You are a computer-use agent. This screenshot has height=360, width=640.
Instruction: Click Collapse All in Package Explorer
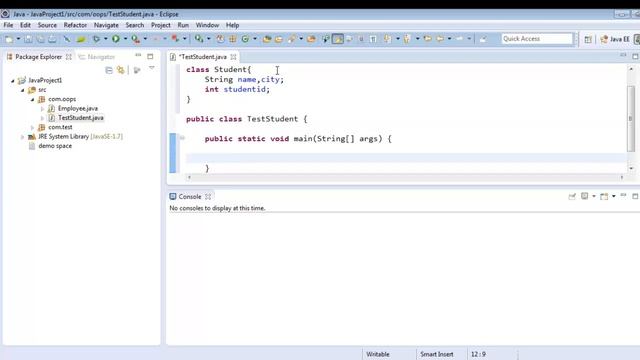point(109,70)
